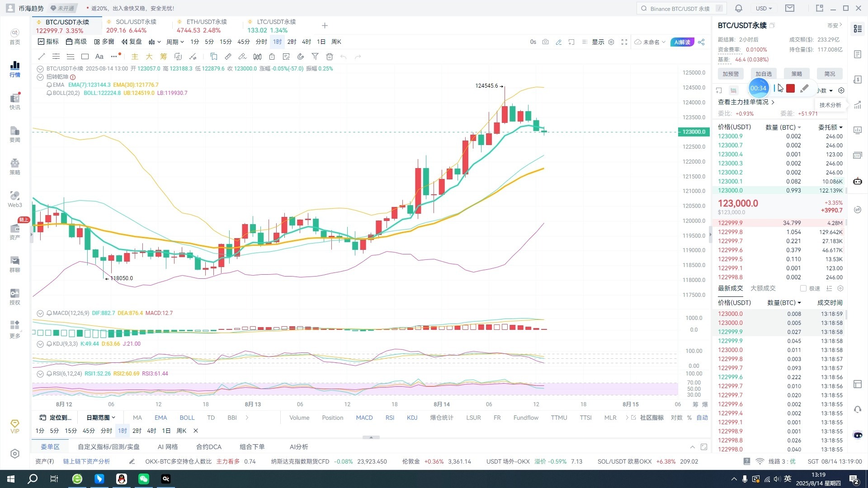The height and width of the screenshot is (488, 868).
Task: Toggle % percent scale on chart
Action: pyautogui.click(x=689, y=418)
